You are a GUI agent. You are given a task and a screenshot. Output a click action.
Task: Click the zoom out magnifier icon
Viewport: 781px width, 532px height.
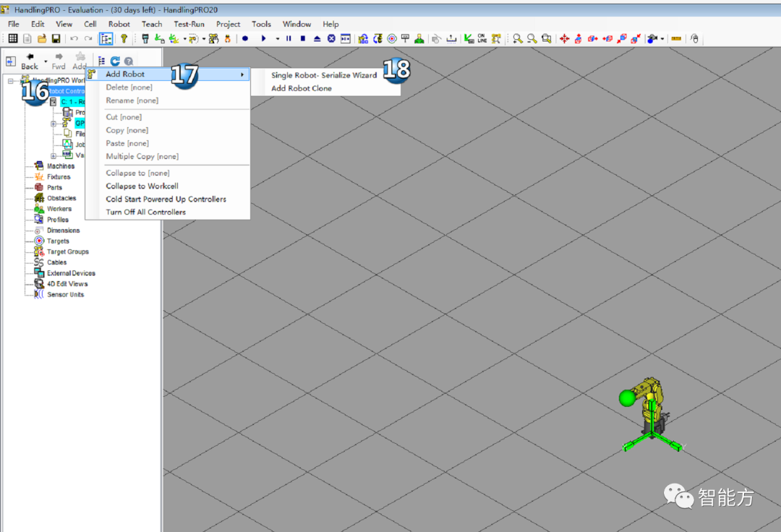[x=532, y=38]
